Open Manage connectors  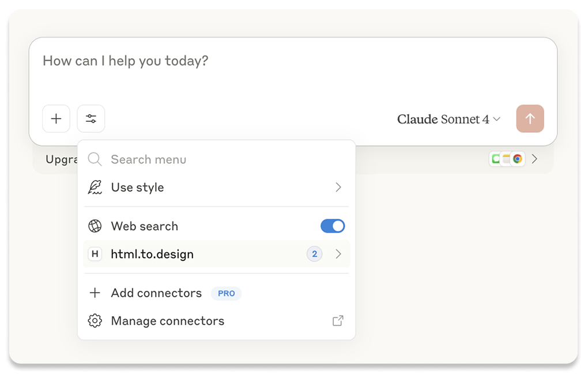[x=216, y=321]
